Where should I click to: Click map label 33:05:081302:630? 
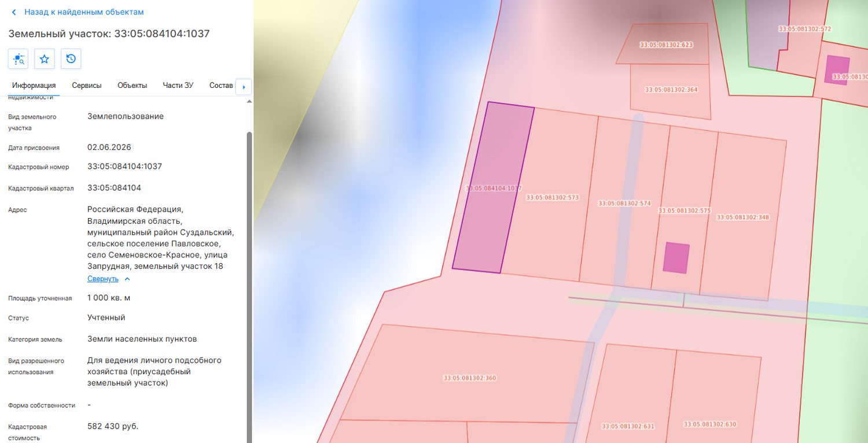click(x=710, y=424)
